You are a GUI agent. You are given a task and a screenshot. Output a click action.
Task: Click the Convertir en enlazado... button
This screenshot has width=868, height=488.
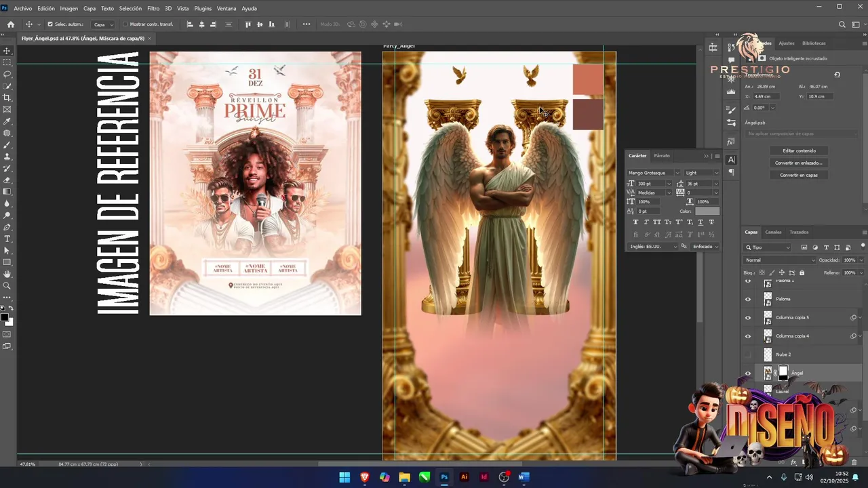799,163
